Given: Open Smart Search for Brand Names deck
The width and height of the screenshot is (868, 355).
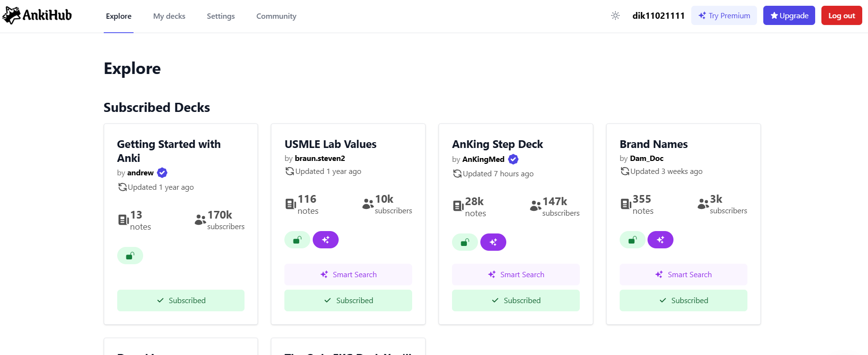Looking at the screenshot, I should click(684, 274).
